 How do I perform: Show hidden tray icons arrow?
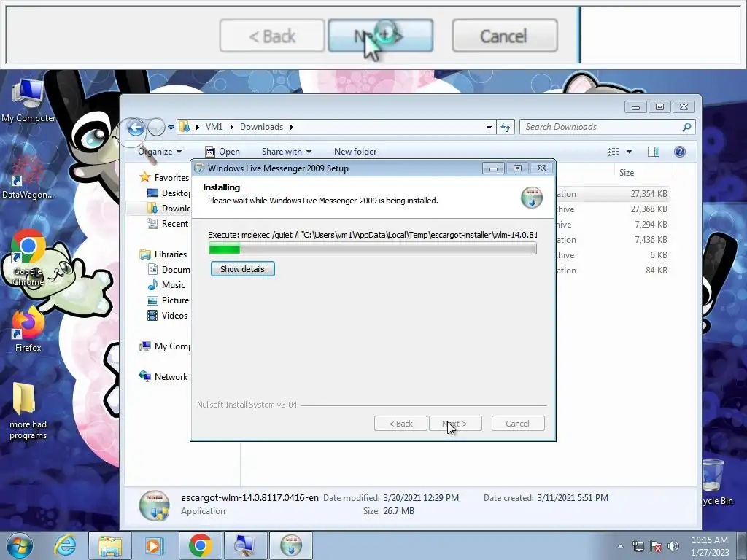click(620, 546)
